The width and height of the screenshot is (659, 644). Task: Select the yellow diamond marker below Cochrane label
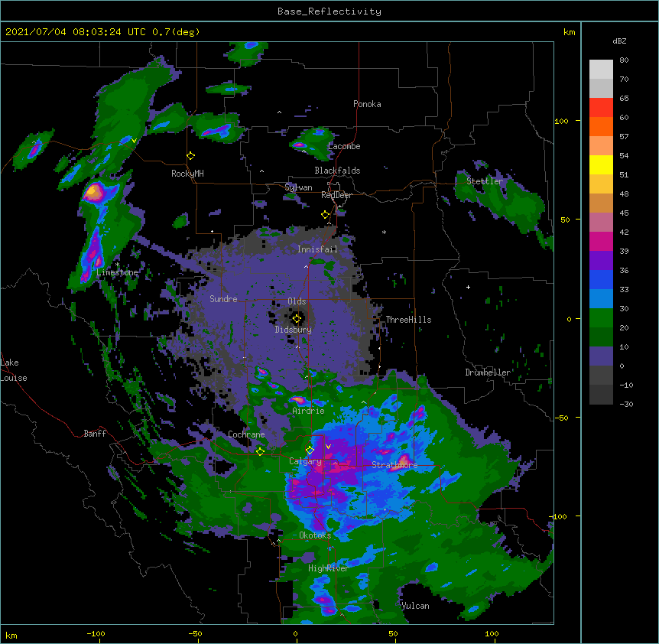click(260, 451)
